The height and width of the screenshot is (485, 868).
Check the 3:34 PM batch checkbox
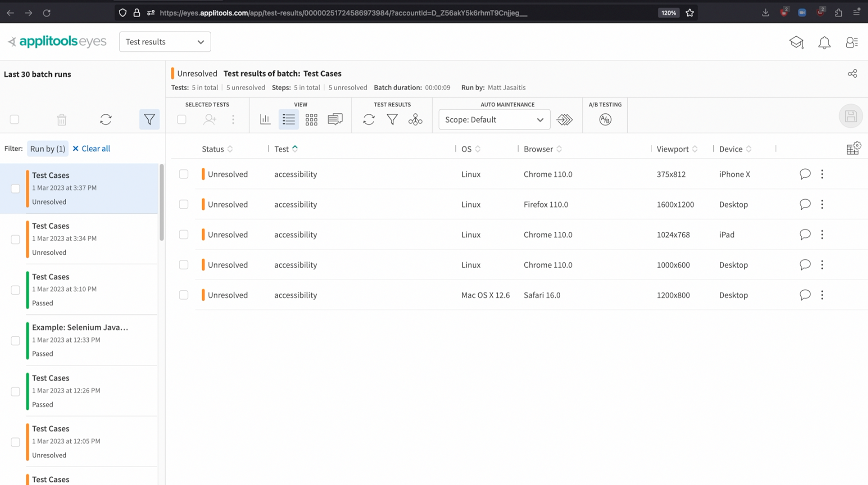[15, 239]
